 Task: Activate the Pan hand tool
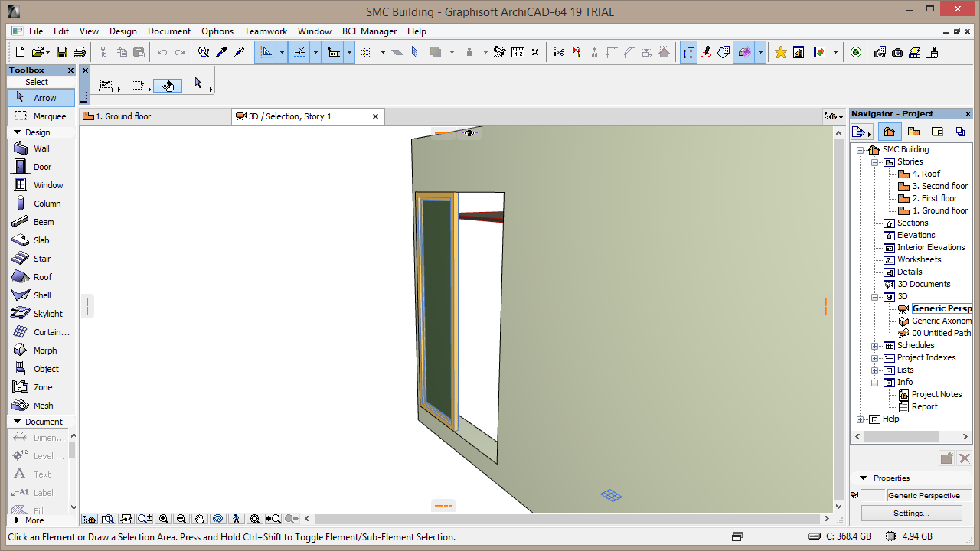point(200,519)
